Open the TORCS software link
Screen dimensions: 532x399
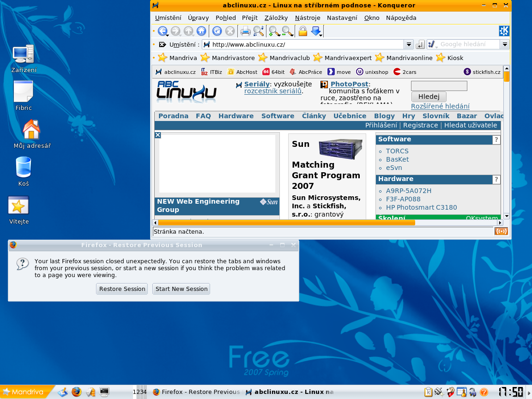(397, 151)
